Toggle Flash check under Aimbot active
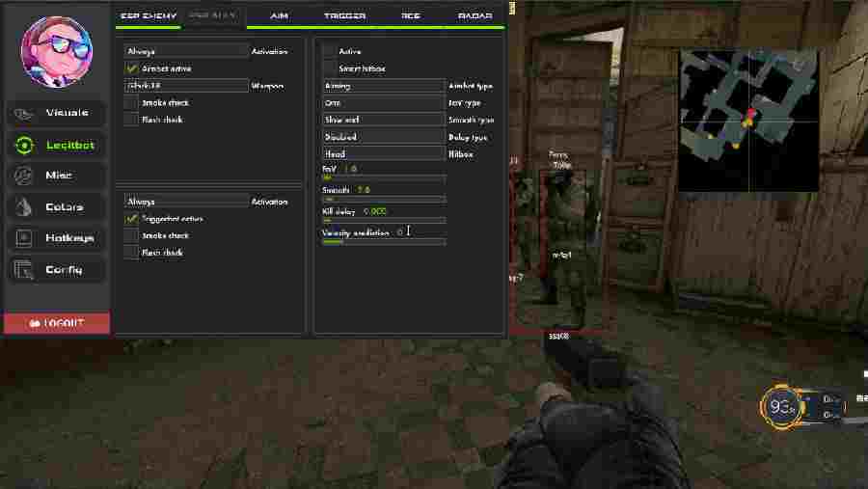The image size is (868, 489). click(131, 120)
